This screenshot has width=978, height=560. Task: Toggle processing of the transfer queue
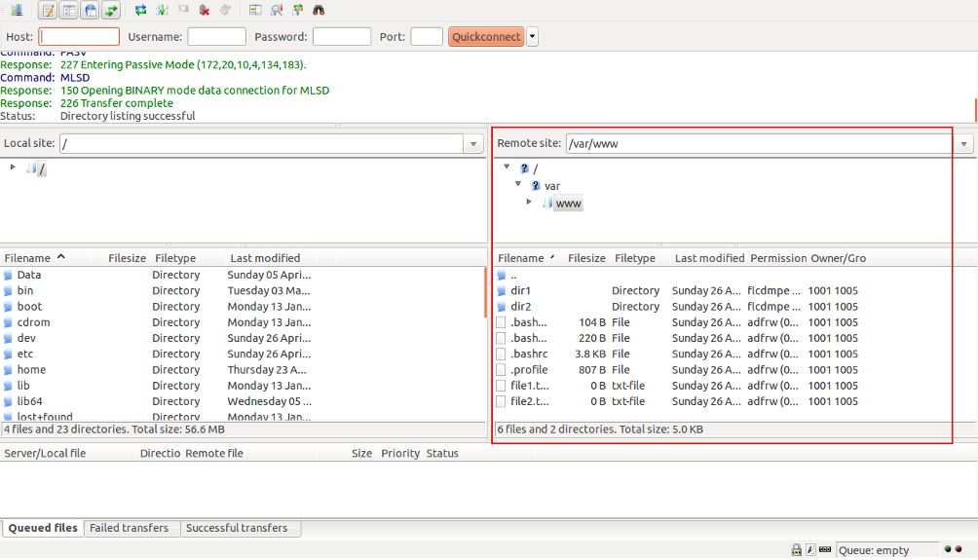pyautogui.click(x=162, y=10)
